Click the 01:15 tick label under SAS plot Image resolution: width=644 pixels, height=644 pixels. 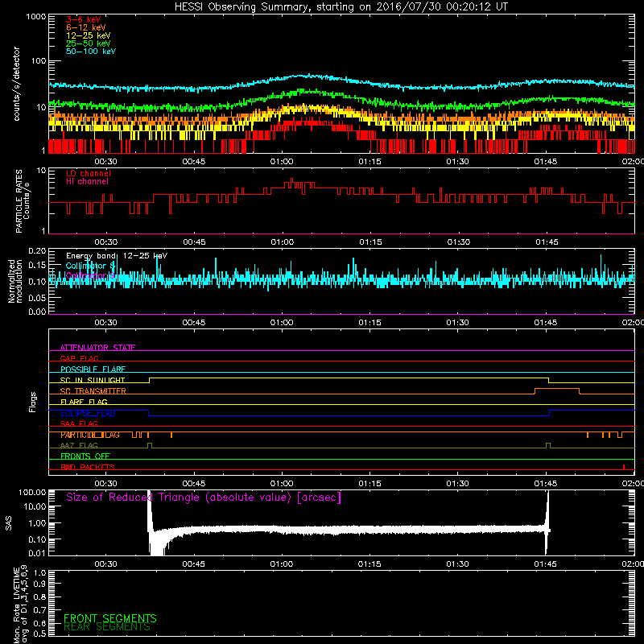(x=369, y=564)
